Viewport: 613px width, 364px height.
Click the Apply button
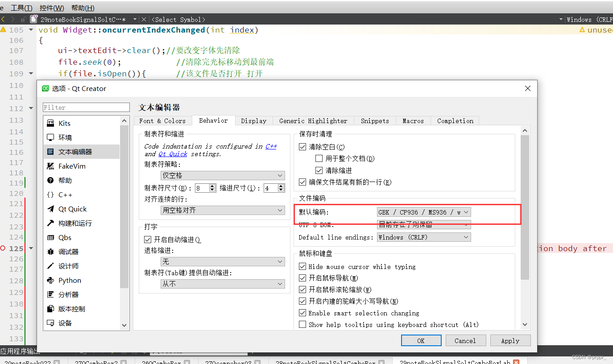coord(510,340)
